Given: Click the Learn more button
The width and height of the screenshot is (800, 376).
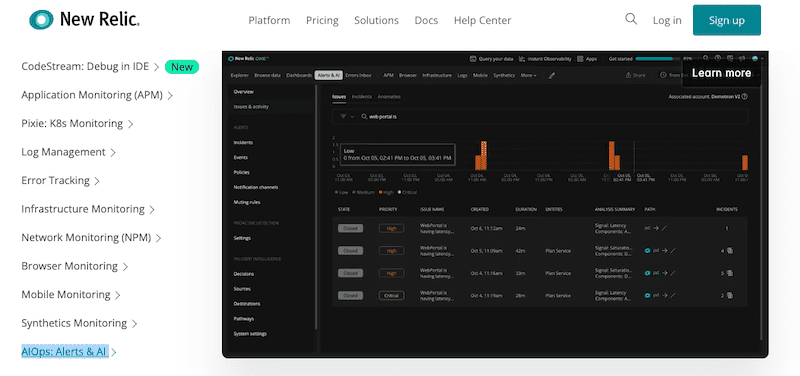Looking at the screenshot, I should [721, 73].
